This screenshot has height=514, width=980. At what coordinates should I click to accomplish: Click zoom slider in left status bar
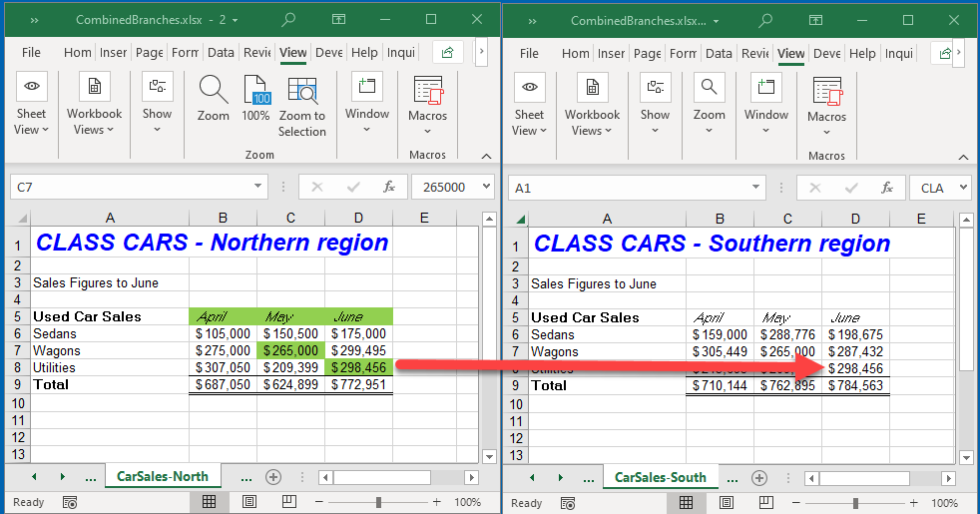(x=377, y=502)
